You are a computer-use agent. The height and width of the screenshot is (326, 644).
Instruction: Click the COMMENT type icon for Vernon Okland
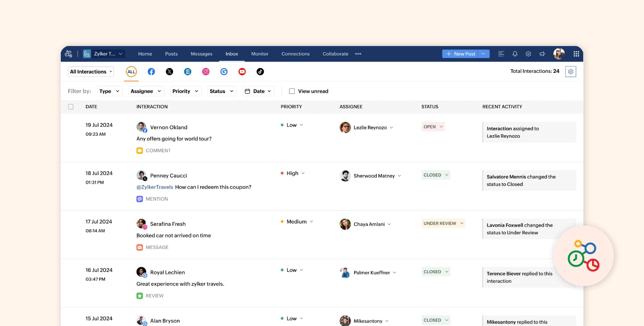click(x=140, y=151)
